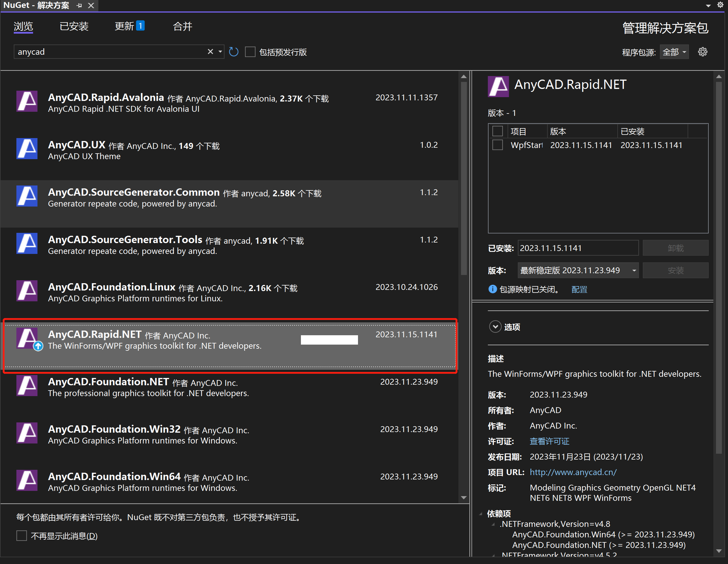
Task: Click the AnyCAD.UX package icon
Action: pyautogui.click(x=27, y=149)
